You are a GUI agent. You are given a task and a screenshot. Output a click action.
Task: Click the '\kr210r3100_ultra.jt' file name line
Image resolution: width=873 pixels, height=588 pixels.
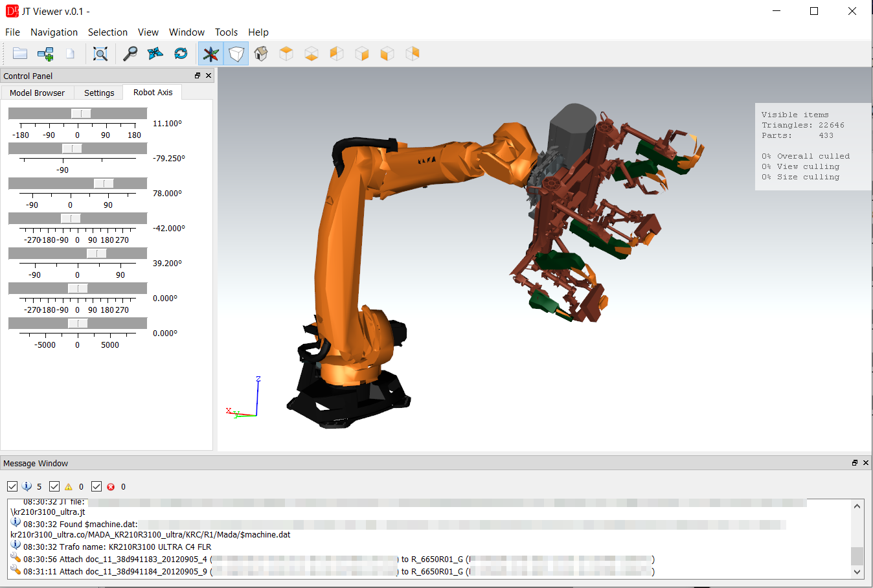point(48,512)
